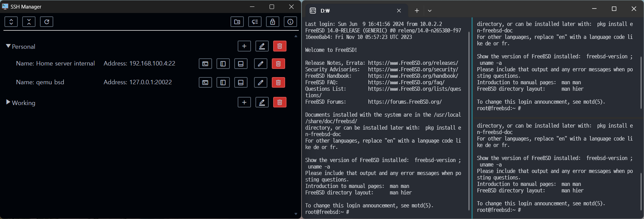Rename the Working group
The height and width of the screenshot is (219, 644).
[x=262, y=102]
